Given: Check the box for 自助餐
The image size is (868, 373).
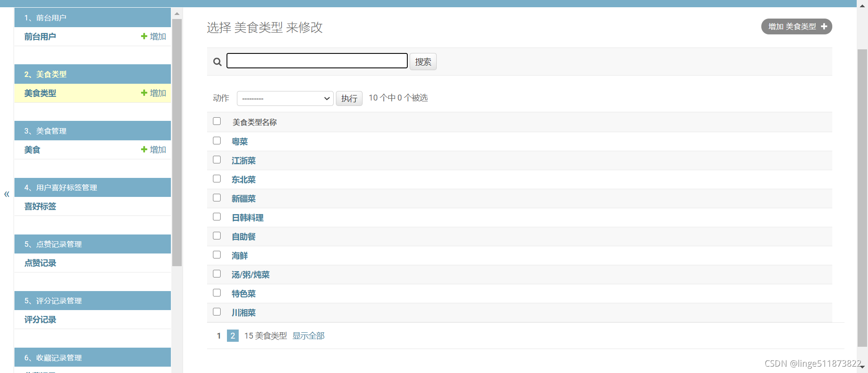Looking at the screenshot, I should (x=217, y=236).
